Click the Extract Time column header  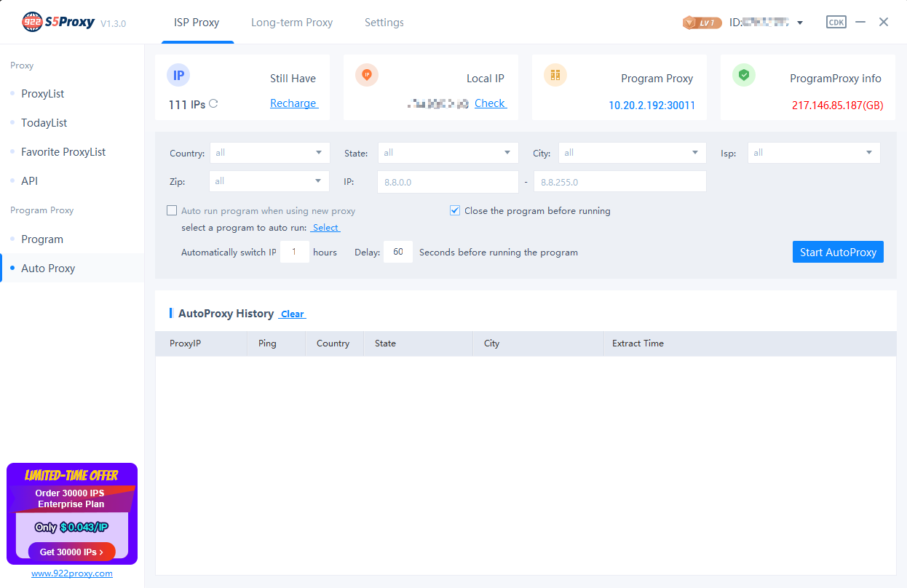pyautogui.click(x=750, y=343)
